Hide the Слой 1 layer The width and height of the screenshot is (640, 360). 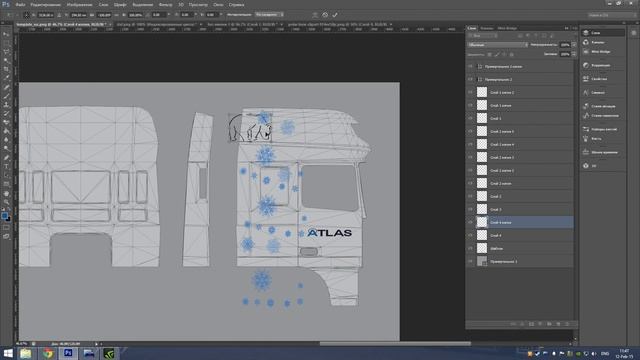coord(470,118)
